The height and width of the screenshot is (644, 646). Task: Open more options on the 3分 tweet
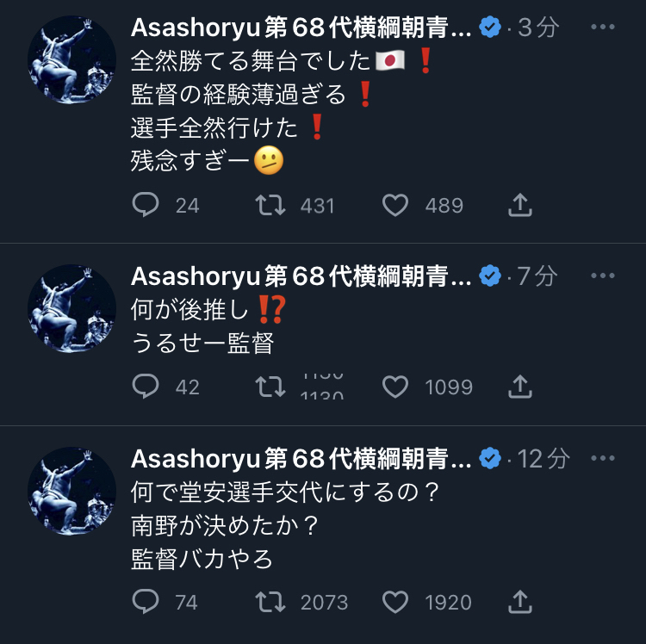[x=603, y=27]
